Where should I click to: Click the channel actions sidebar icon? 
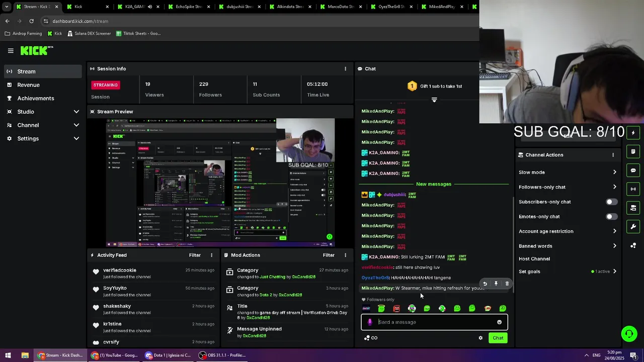pos(633,208)
